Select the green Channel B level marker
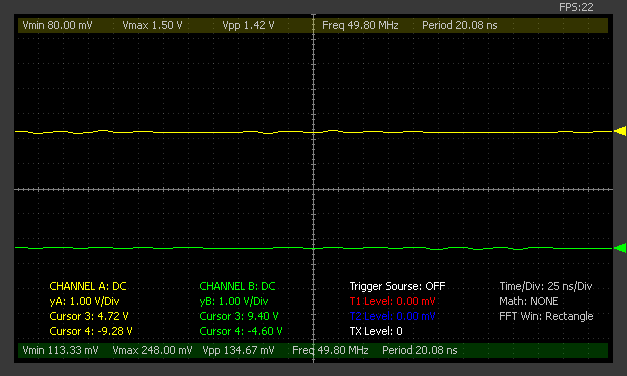Image resolution: width=627 pixels, height=376 pixels. click(620, 248)
